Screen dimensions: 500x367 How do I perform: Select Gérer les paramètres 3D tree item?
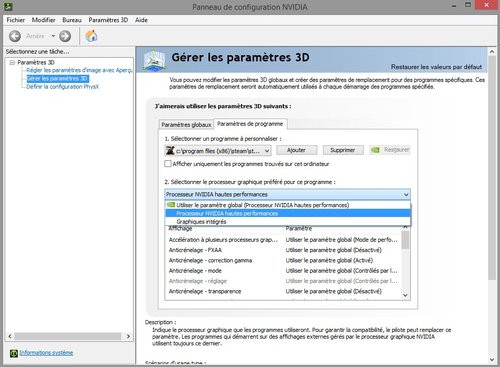tap(57, 78)
